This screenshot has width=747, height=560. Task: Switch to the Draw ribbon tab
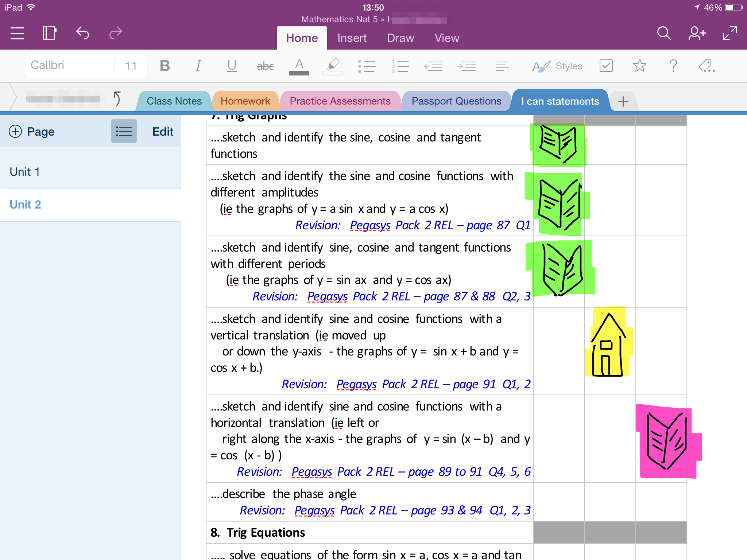coord(400,38)
